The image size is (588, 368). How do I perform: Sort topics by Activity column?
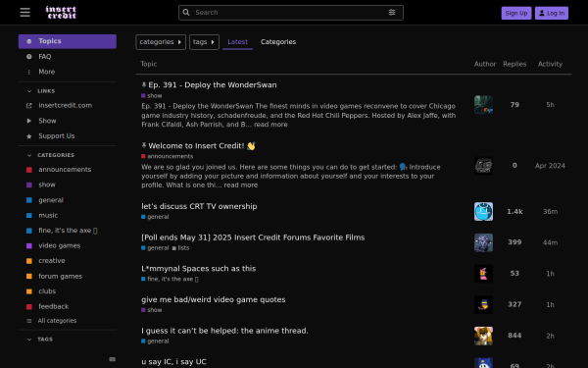coord(550,64)
